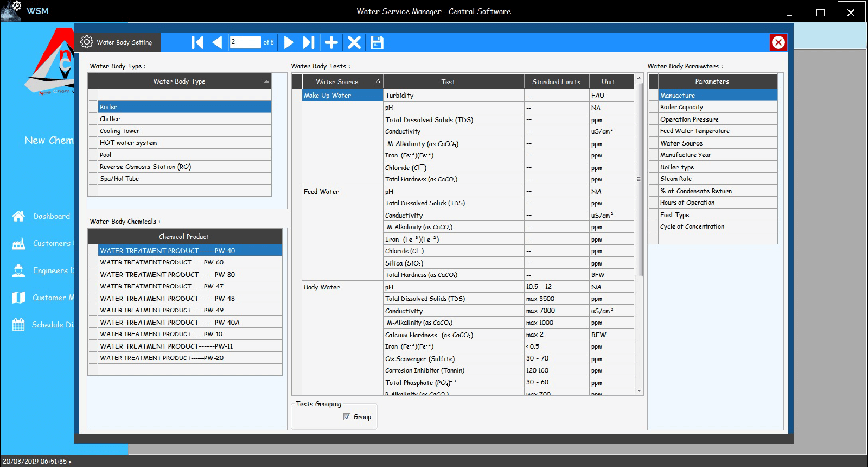This screenshot has height=467, width=868.
Task: Select the PW-60 chemical product row
Action: pos(162,262)
